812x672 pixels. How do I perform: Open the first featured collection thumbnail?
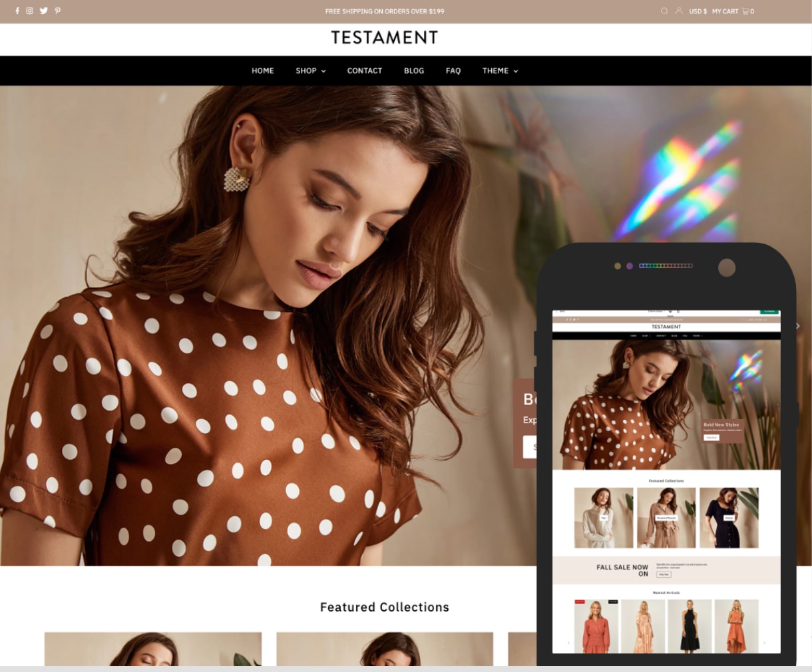pyautogui.click(x=153, y=649)
